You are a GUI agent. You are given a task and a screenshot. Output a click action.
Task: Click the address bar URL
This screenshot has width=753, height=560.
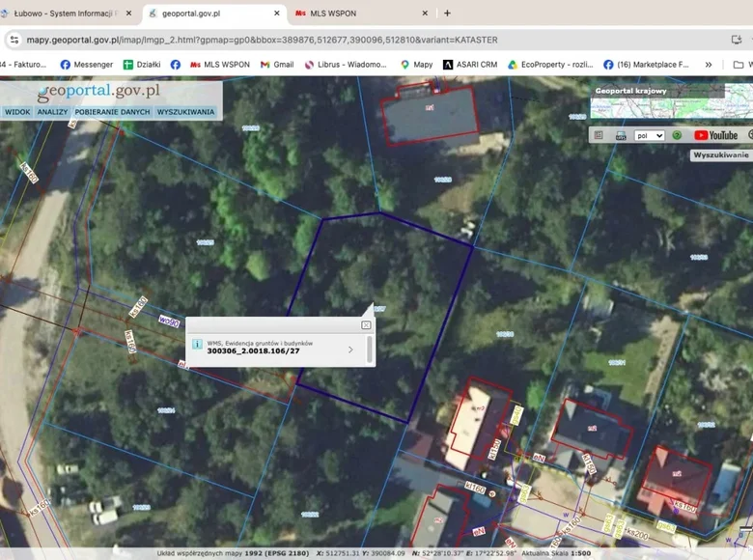tap(262, 40)
